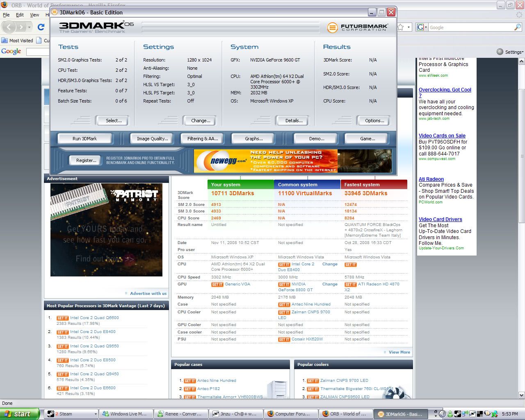The width and height of the screenshot is (525, 420).
Task: Click GET IT icon beside ATI Radeon HD 4870 X2
Action: click(x=351, y=284)
